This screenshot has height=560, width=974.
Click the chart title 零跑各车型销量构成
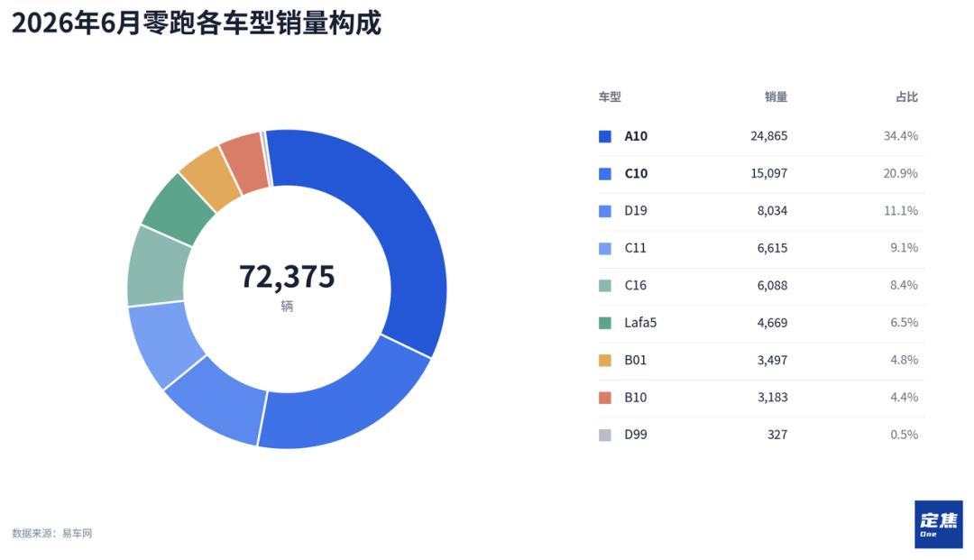(262, 23)
